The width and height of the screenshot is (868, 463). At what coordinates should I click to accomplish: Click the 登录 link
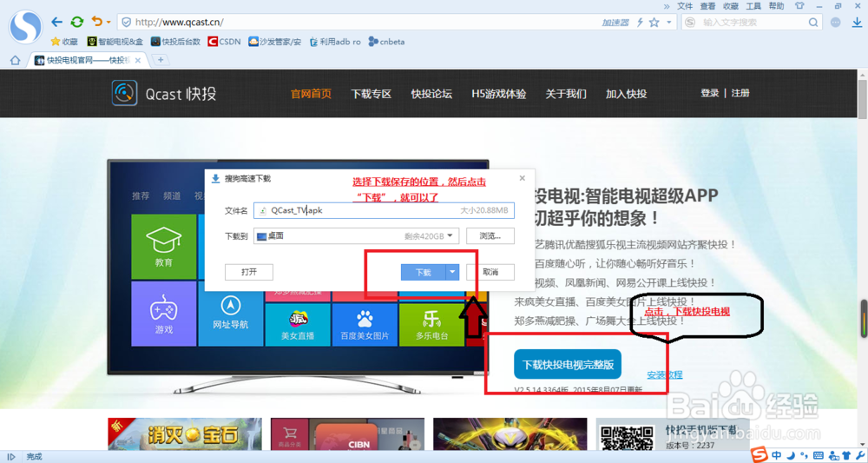click(x=710, y=93)
